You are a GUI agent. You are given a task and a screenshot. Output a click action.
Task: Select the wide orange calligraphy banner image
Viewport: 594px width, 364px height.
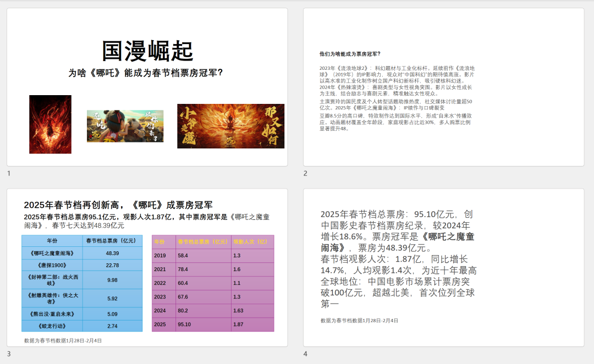(x=230, y=126)
